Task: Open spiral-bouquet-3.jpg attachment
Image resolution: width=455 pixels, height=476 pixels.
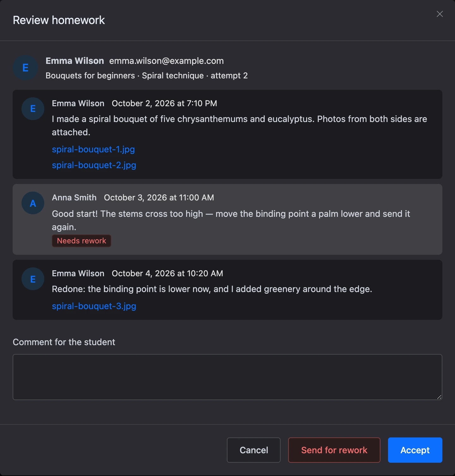Action: [94, 306]
